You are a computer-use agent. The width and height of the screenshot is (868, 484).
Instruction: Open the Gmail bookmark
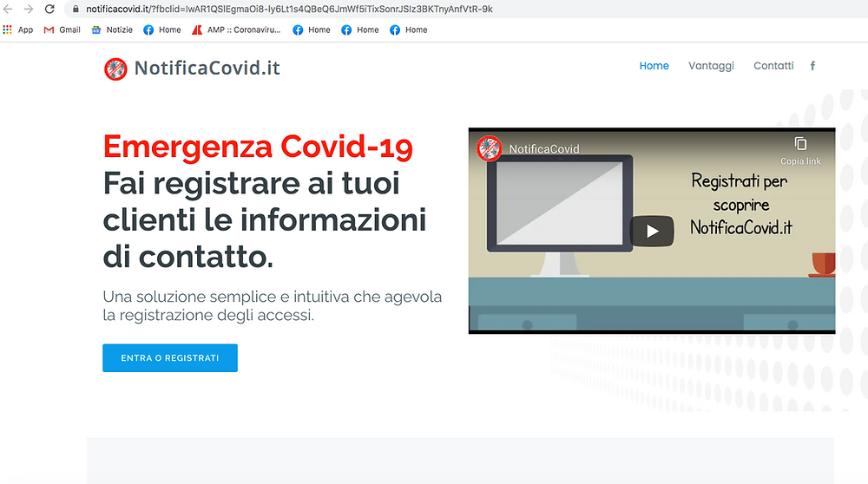62,29
